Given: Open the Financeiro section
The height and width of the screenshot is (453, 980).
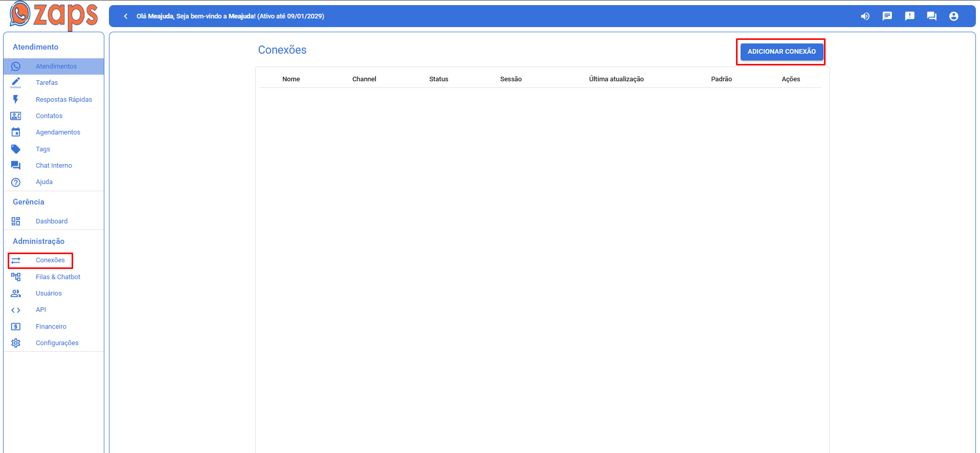Looking at the screenshot, I should click(x=51, y=327).
